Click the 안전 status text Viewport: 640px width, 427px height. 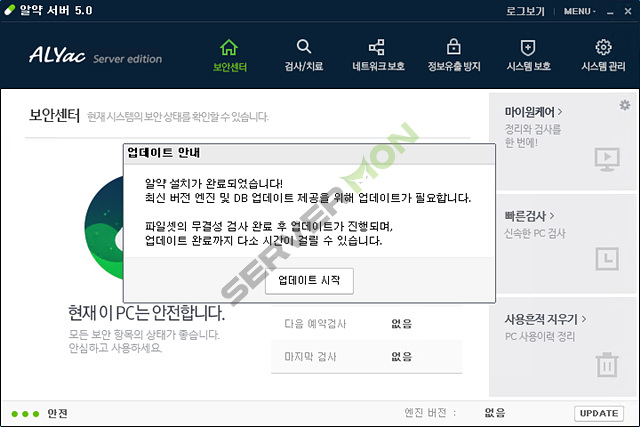(x=57, y=414)
